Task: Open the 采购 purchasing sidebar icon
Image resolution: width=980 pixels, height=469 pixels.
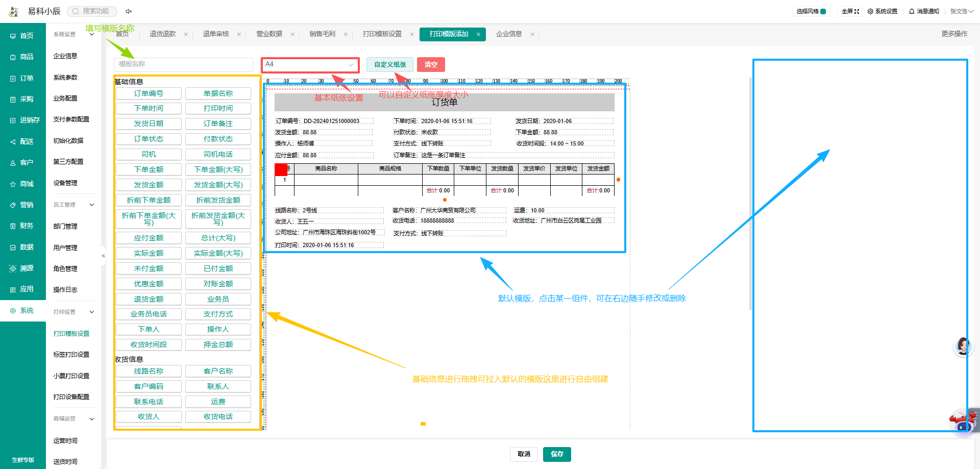Action: point(13,100)
